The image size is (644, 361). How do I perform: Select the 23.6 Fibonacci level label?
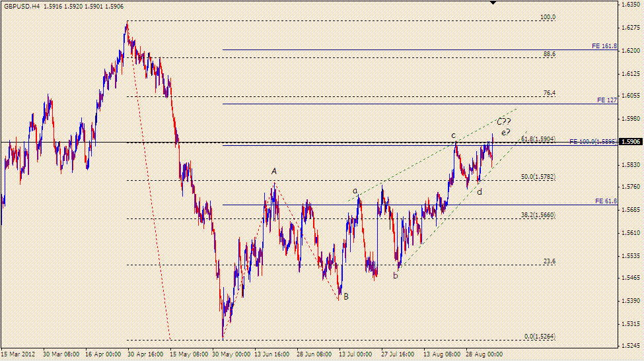[x=550, y=261]
